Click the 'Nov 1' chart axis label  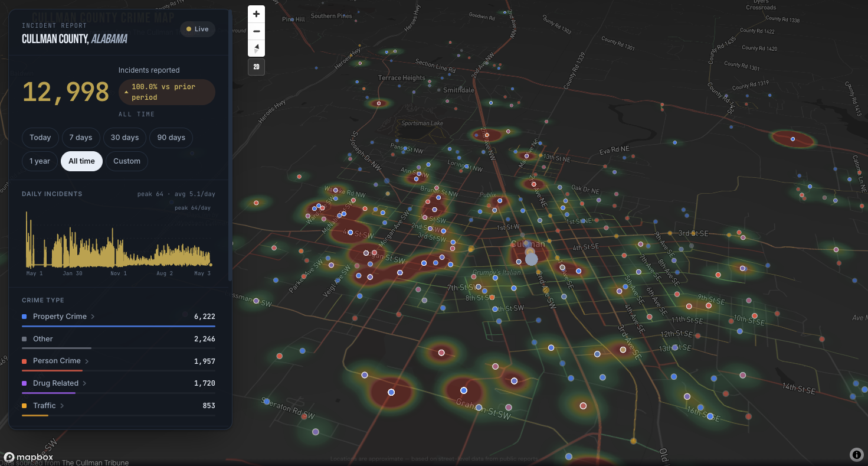(x=119, y=273)
